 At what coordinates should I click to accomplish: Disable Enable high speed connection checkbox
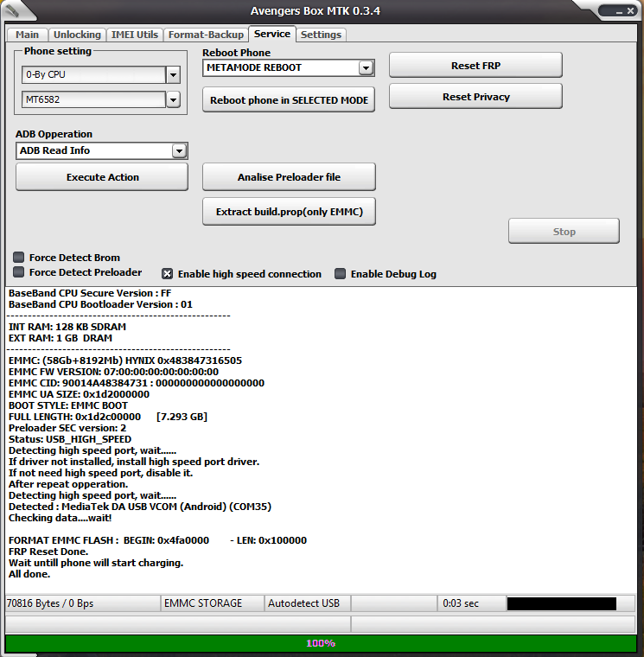click(x=167, y=274)
